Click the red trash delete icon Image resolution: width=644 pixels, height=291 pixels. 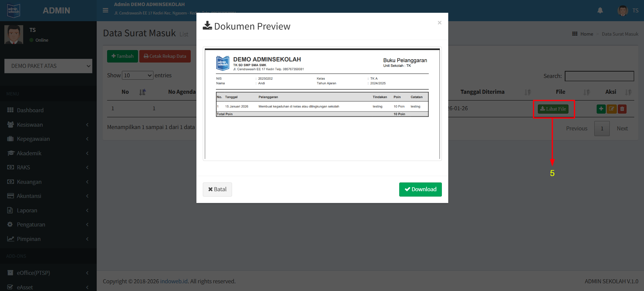pyautogui.click(x=622, y=109)
